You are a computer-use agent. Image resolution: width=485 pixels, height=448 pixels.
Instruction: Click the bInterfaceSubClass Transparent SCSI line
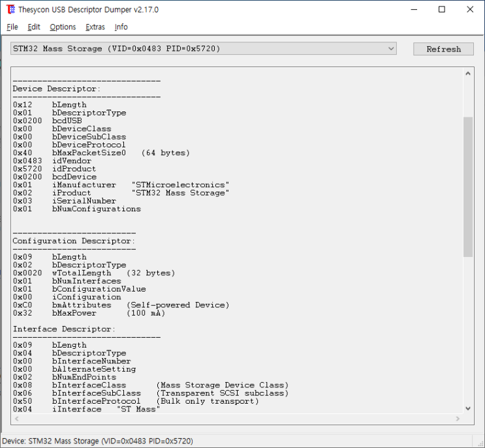(151, 393)
